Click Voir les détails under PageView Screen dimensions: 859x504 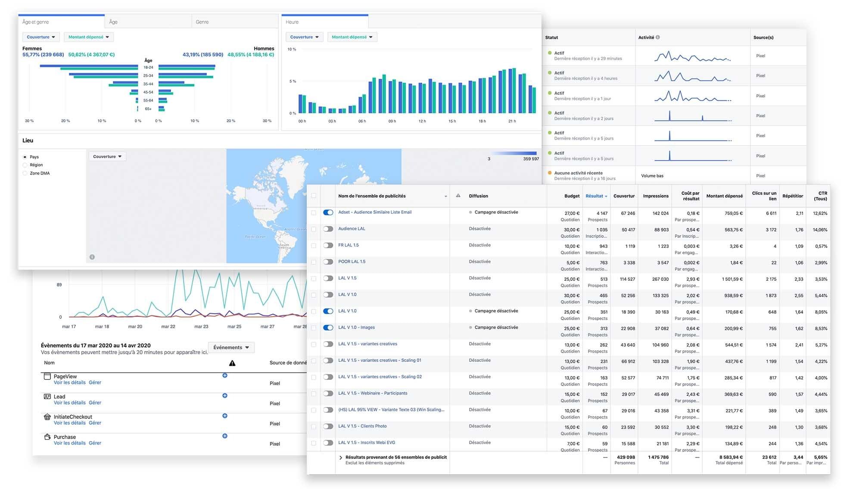(x=69, y=383)
